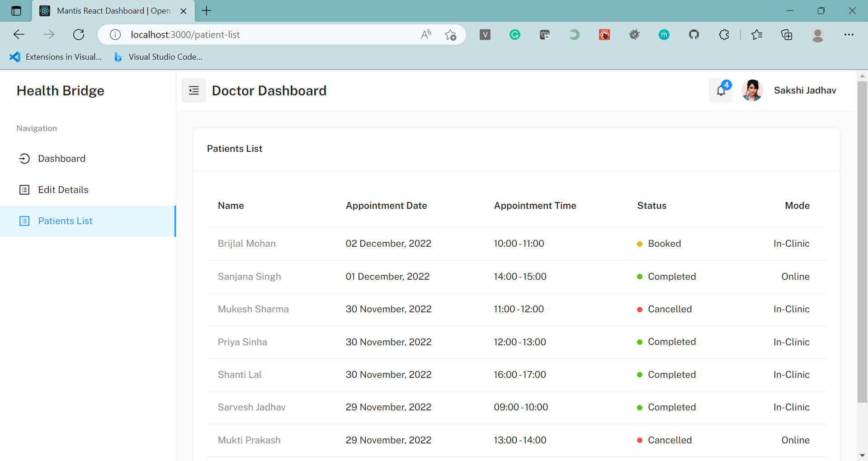This screenshot has height=461, width=868.
Task: Click the Completed status dot for Sanjana Singh
Action: tap(640, 277)
